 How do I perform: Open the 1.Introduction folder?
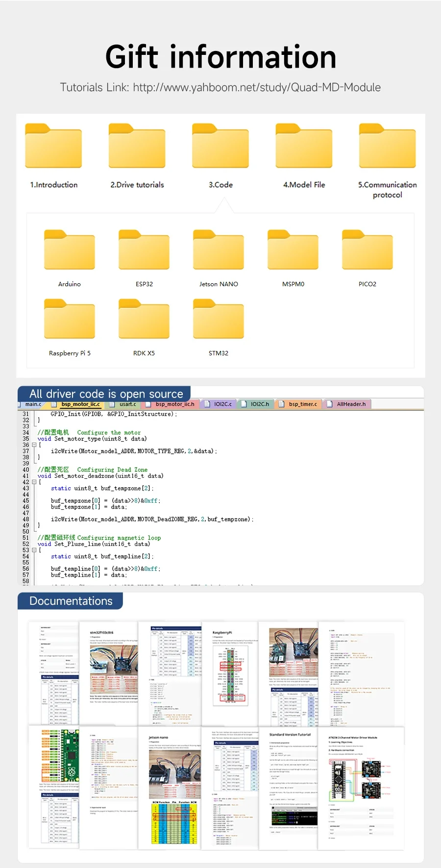point(53,156)
